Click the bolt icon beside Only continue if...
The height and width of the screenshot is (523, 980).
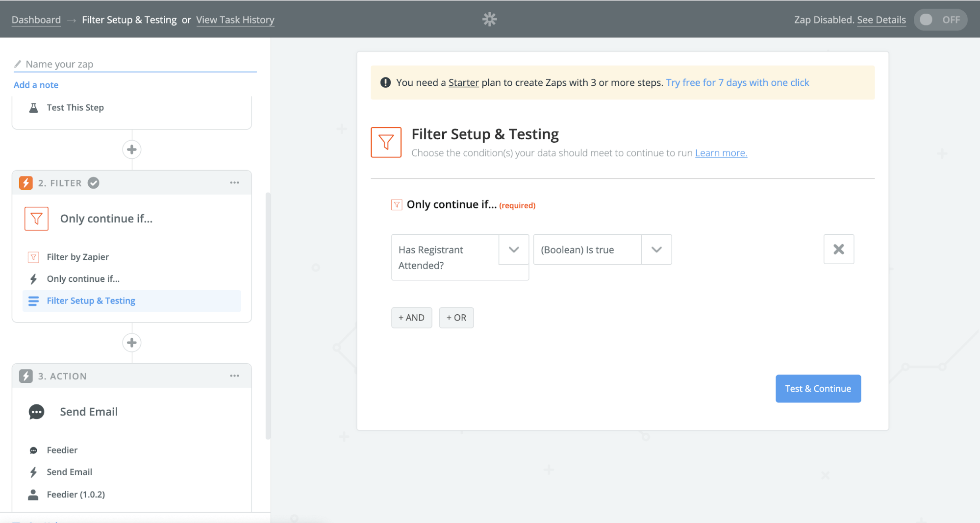33,279
